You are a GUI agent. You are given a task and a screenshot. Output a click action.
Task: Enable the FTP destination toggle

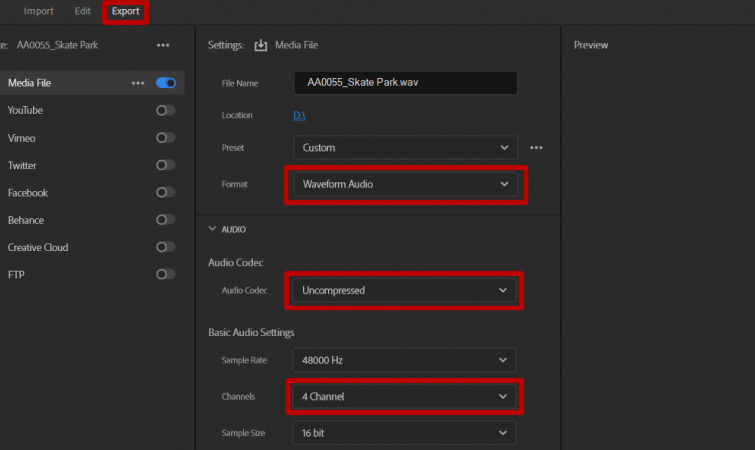point(165,274)
